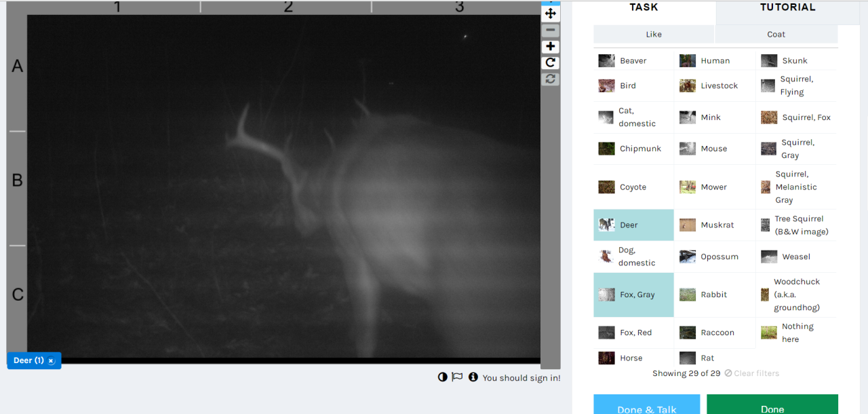Select the Fox, Gray option

(x=634, y=295)
